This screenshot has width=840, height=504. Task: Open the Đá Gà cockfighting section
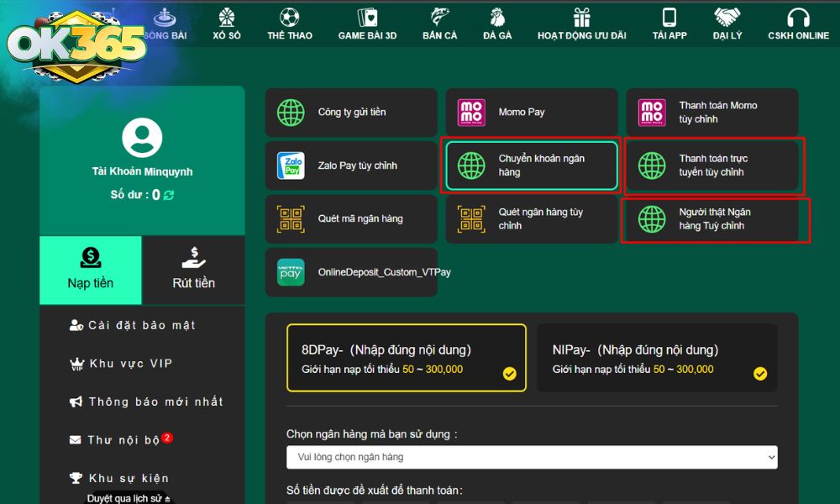pyautogui.click(x=496, y=25)
